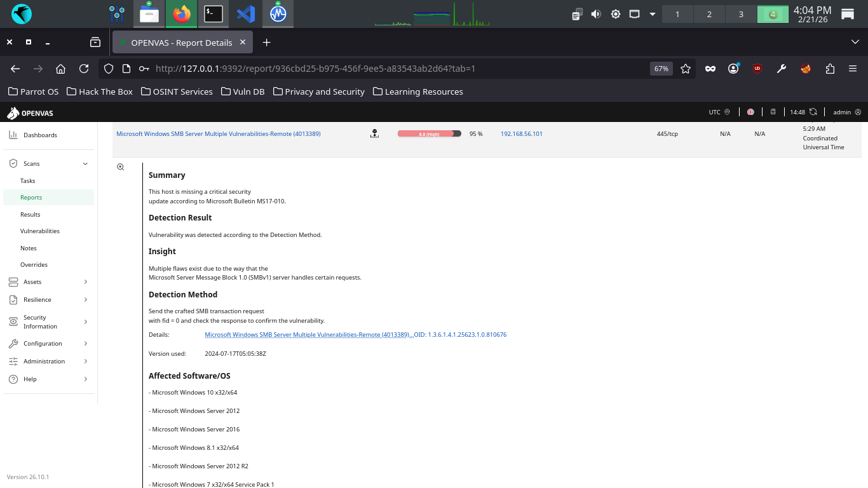Click the 8.8 (High) severity bar

coord(429,134)
